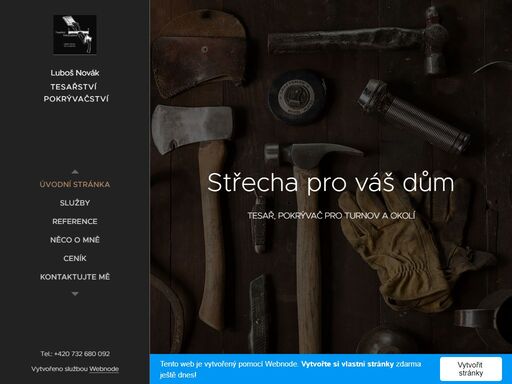Image resolution: width=512 pixels, height=384 pixels.
Task: Go to Kontaktujte mě page
Action: point(75,277)
